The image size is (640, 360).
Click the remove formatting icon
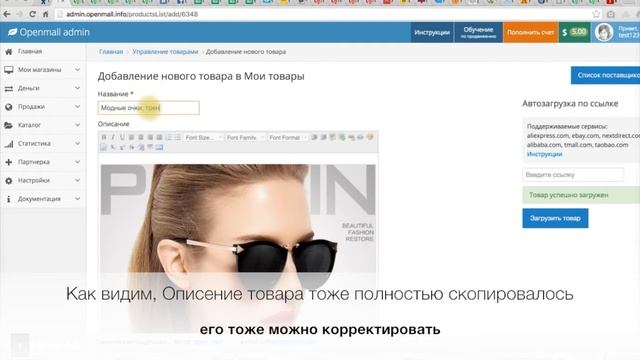[141, 147]
